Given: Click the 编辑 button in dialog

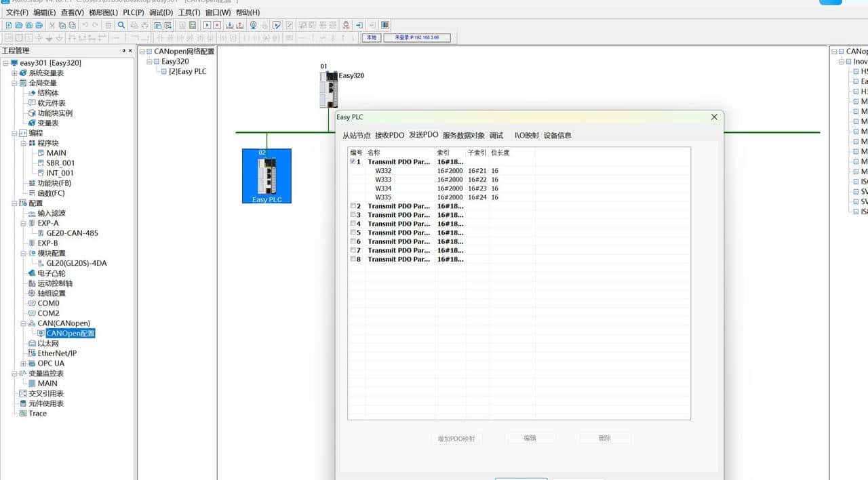Looking at the screenshot, I should (x=530, y=438).
